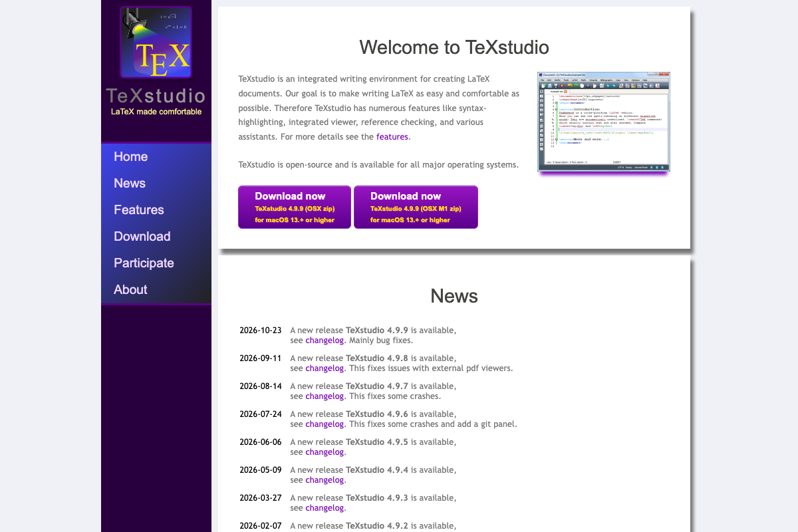
Task: Open changelog link for TeXstudio 4.9.6
Action: pos(325,424)
